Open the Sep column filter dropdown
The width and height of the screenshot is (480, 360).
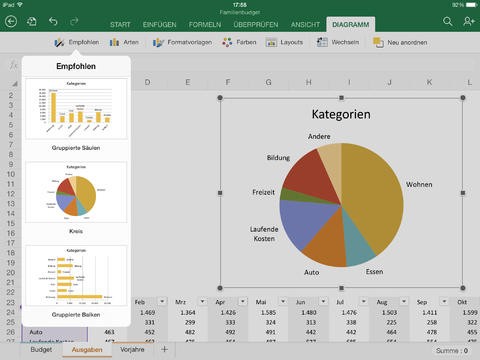pos(444,301)
